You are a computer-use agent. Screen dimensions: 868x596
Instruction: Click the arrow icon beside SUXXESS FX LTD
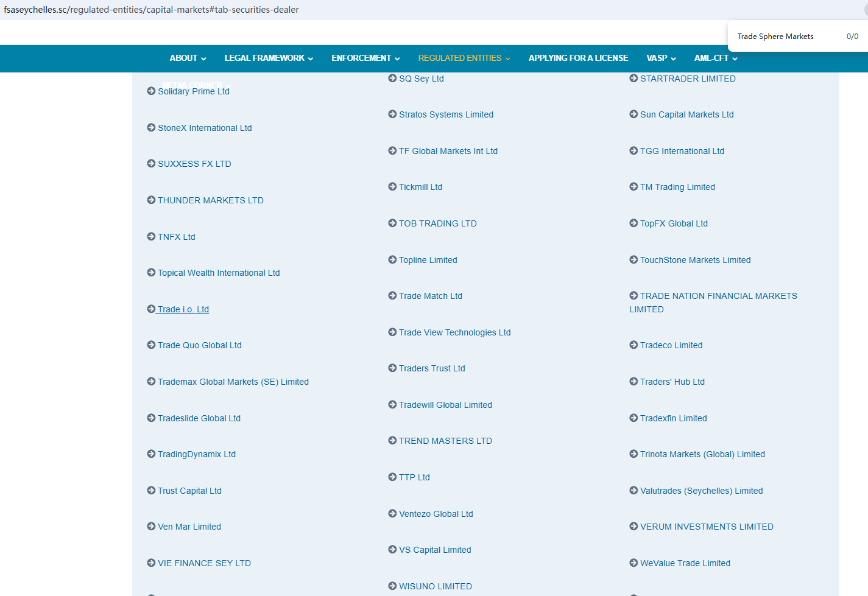151,163
